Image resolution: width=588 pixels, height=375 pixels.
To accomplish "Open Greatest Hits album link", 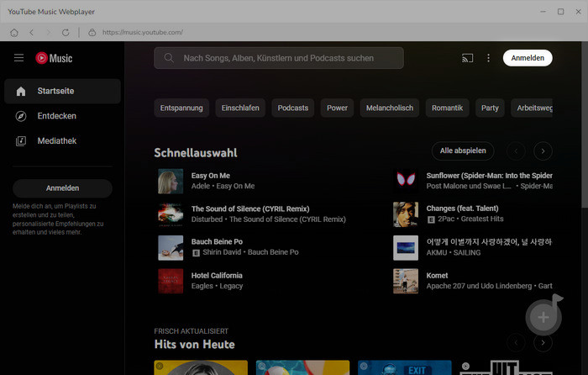I will pos(482,219).
